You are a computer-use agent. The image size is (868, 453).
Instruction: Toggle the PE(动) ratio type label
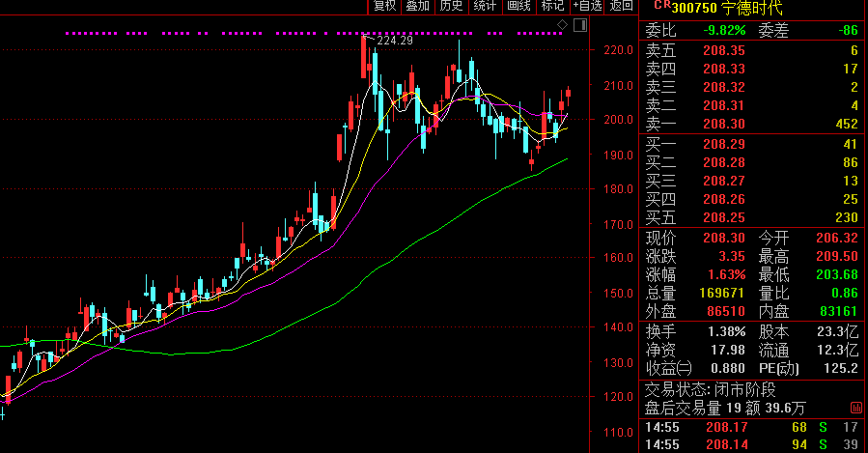pyautogui.click(x=781, y=368)
